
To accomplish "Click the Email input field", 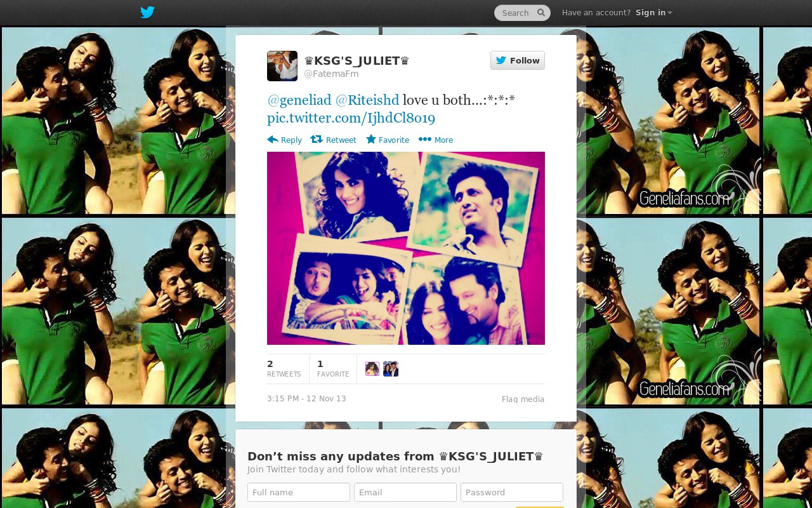I will pyautogui.click(x=405, y=492).
